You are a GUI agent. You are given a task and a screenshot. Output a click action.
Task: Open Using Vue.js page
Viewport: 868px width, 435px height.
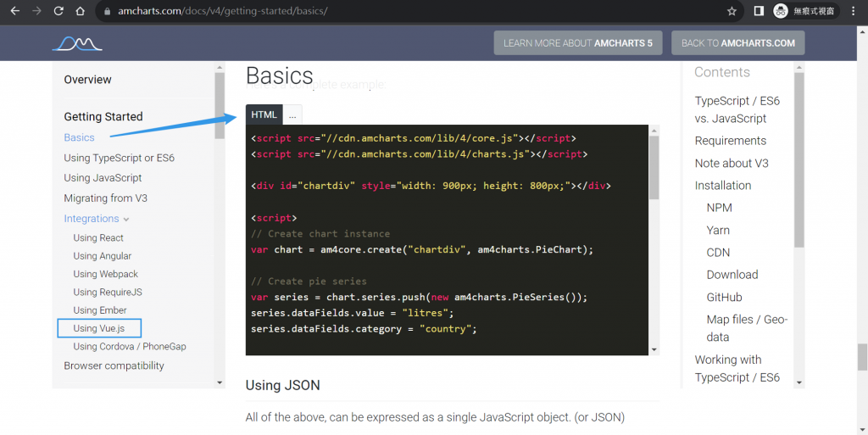click(99, 328)
